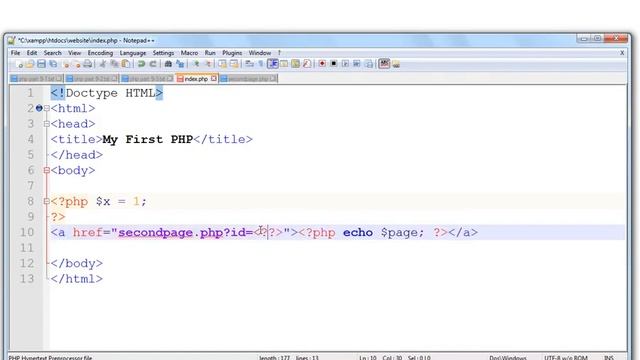Click the Cut scissors icon
The image size is (640, 360).
pyautogui.click(x=103, y=64)
